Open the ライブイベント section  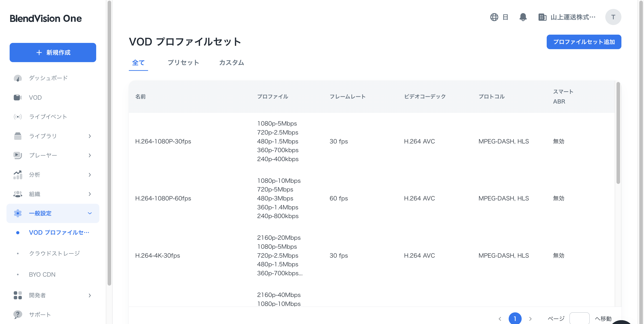17,117
